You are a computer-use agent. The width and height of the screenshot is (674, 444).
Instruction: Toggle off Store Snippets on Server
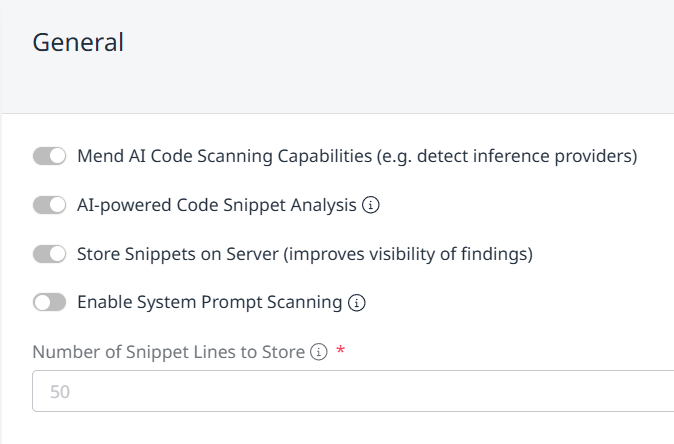click(49, 254)
